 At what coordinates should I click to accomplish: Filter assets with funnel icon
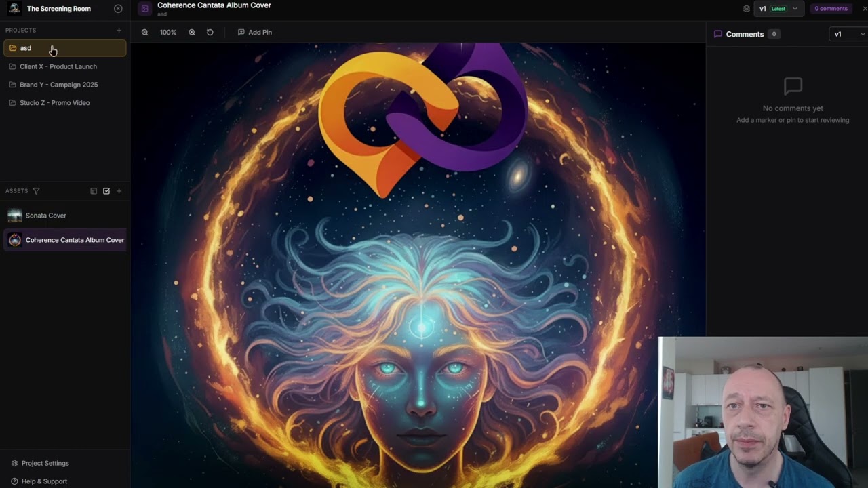tap(37, 191)
